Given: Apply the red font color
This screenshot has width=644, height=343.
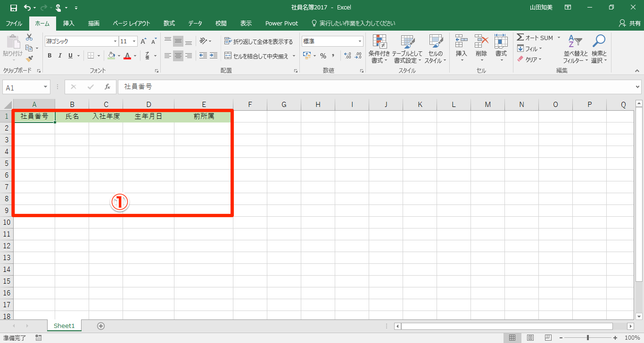Looking at the screenshot, I should pyautogui.click(x=127, y=56).
